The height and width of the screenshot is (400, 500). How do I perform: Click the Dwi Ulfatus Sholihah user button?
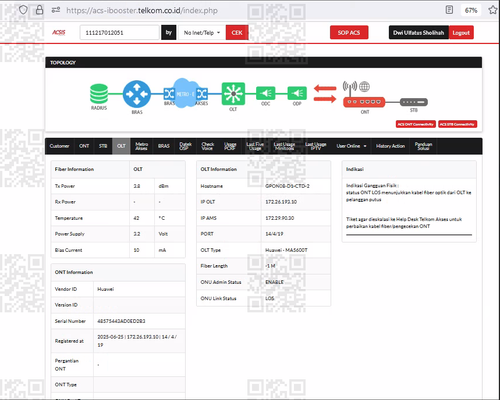pos(419,33)
